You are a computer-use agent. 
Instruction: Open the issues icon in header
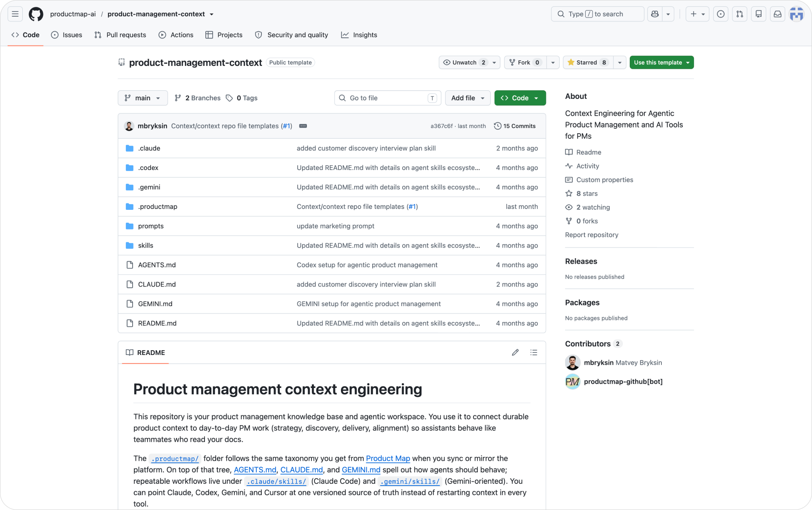[x=721, y=14]
